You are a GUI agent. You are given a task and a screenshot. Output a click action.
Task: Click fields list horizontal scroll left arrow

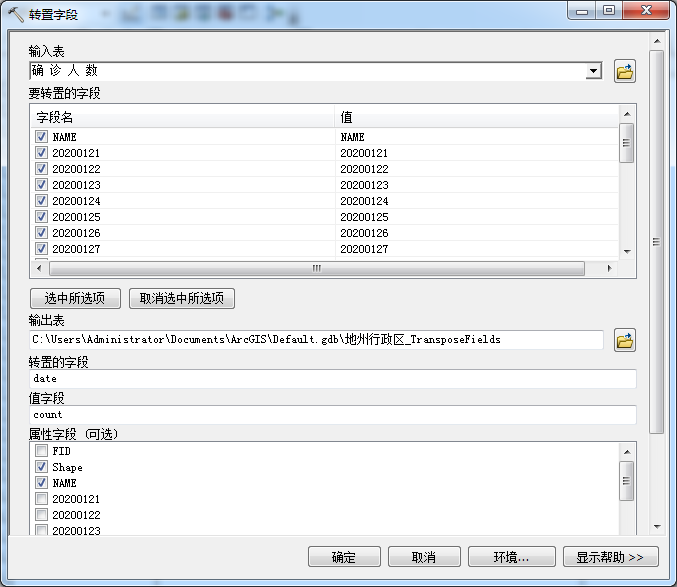pos(39,268)
